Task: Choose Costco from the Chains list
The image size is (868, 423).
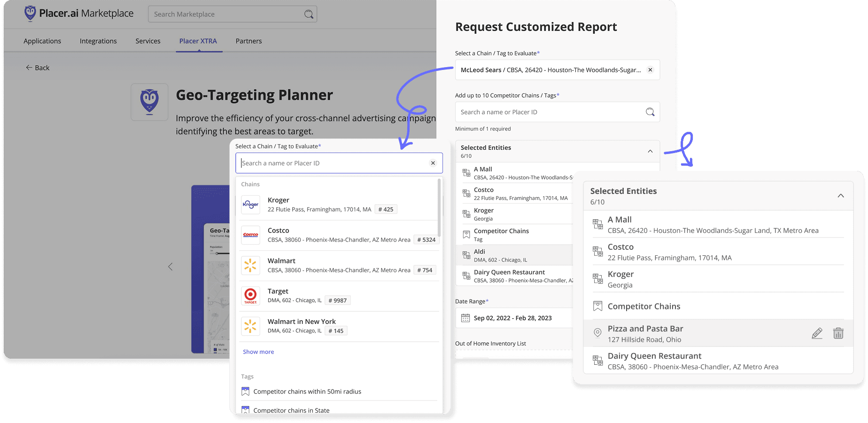Action: (x=339, y=235)
